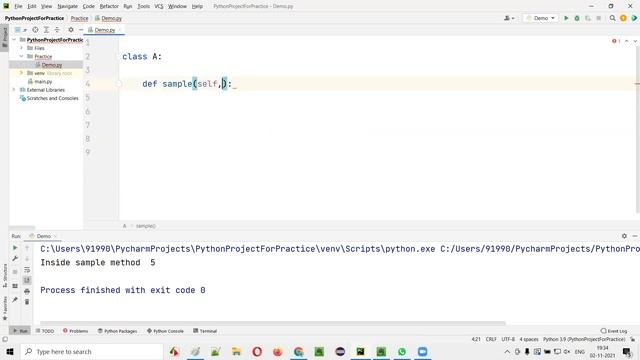Viewport: 640px width, 360px height.
Task: Hide the Project tool window via the minus icon
Action: pyautogui.click(x=81, y=30)
